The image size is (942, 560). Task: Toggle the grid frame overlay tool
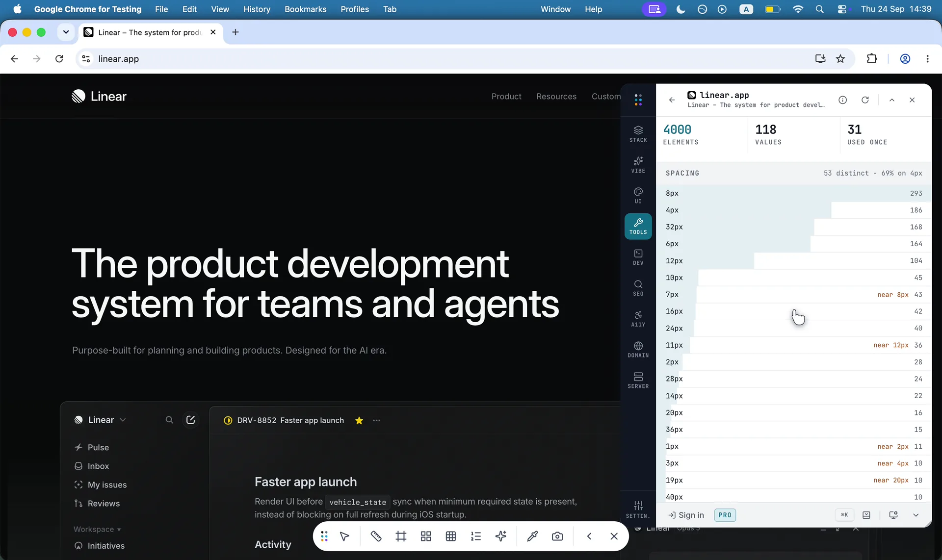coord(401,536)
